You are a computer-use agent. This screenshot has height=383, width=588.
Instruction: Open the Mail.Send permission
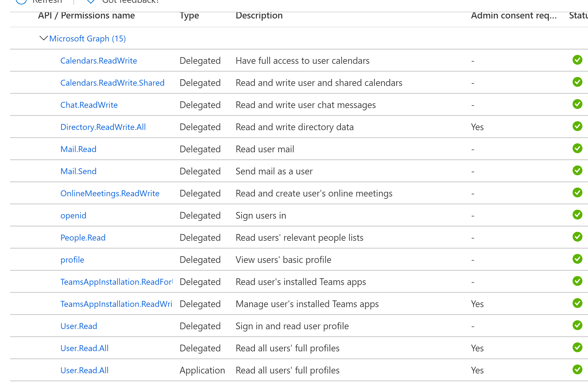click(x=78, y=171)
